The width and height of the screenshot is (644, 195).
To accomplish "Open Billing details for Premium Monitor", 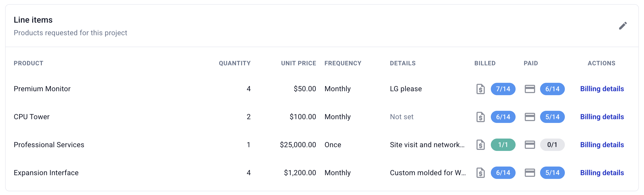I will pos(602,89).
